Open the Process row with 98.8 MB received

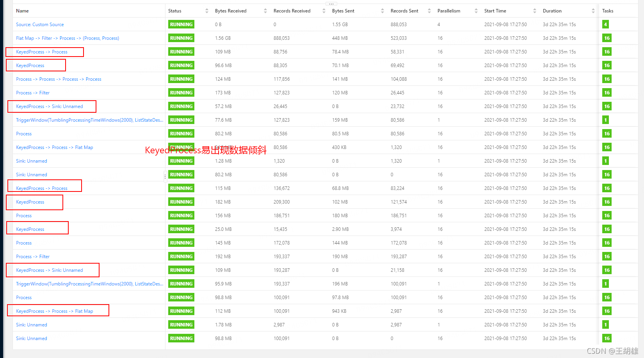pos(24,298)
